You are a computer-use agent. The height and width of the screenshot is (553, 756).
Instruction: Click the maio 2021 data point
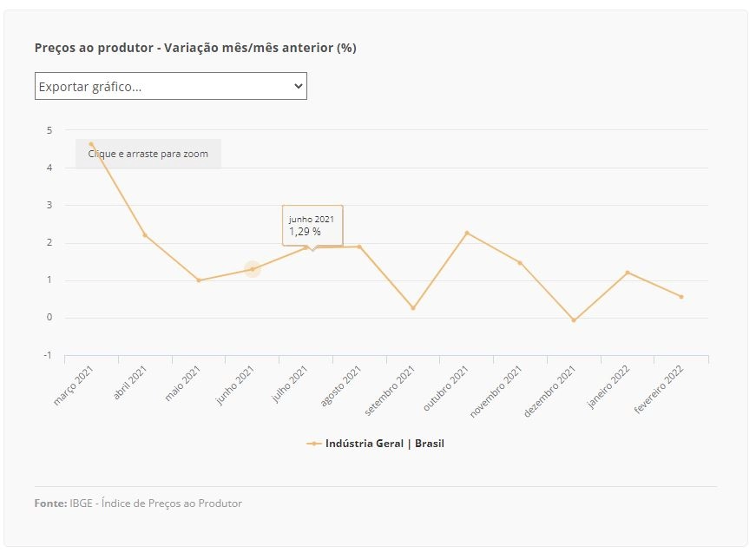point(199,280)
